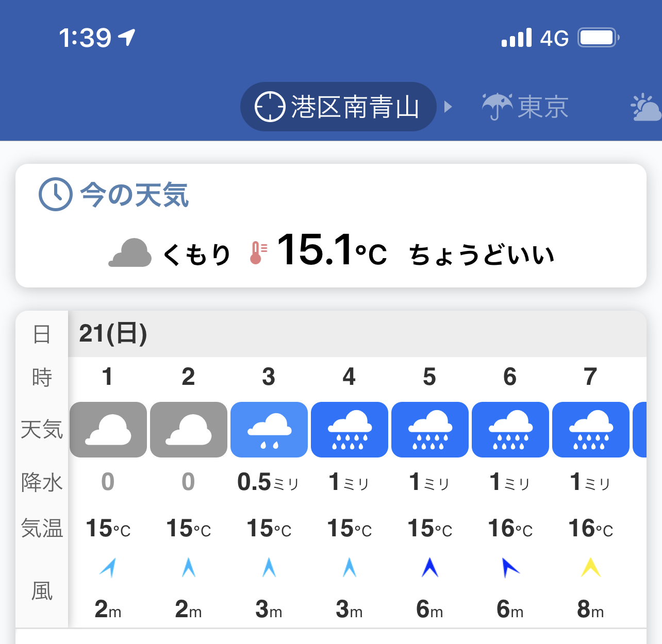This screenshot has width=662, height=644.
Task: Tap the partly sunny icon at the right edge
Action: point(646,107)
